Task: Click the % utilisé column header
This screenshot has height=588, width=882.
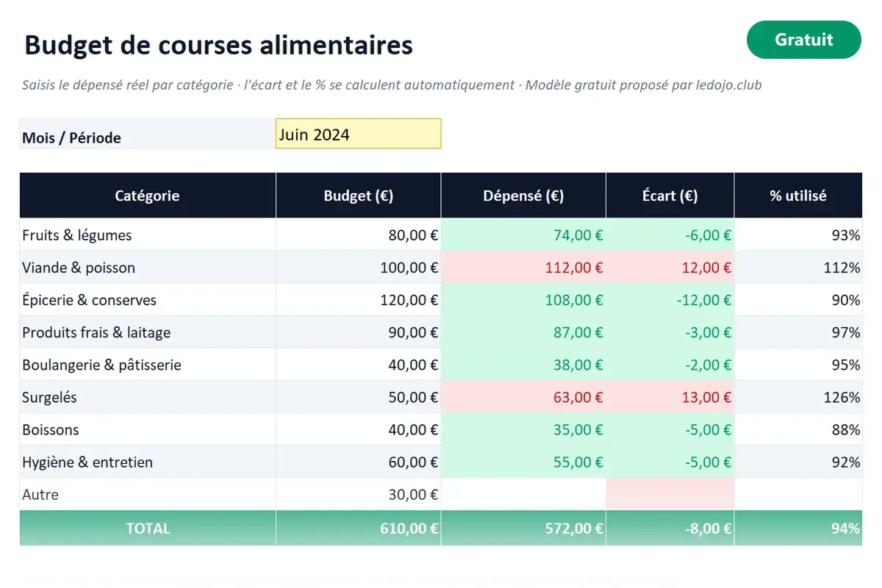Action: (x=798, y=196)
